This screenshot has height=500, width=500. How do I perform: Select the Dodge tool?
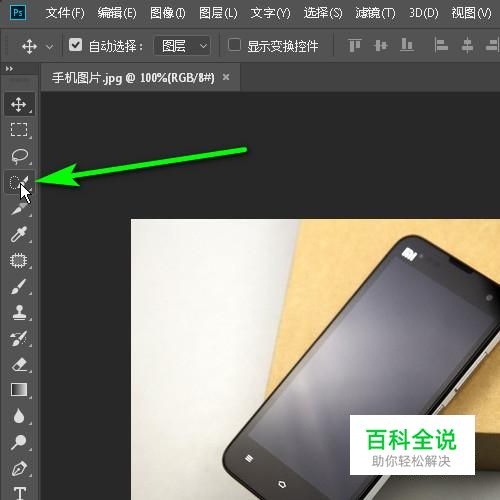19,442
